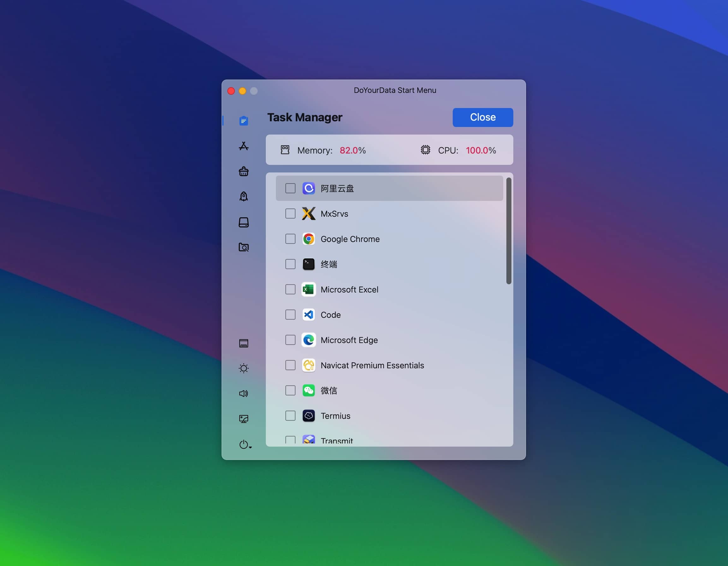Click the desktop dock display sidebar icon

pyautogui.click(x=244, y=343)
